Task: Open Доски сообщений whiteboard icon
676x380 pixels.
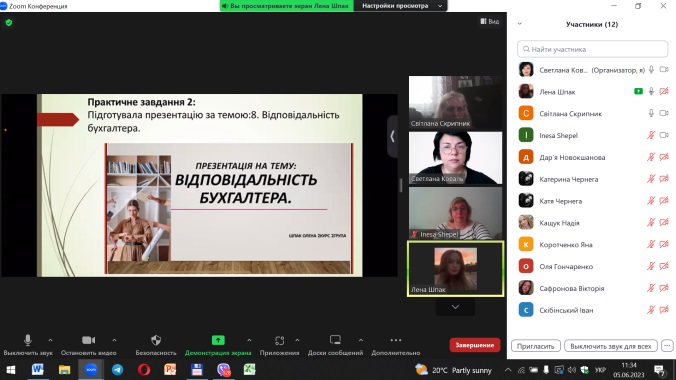Action: [335, 340]
